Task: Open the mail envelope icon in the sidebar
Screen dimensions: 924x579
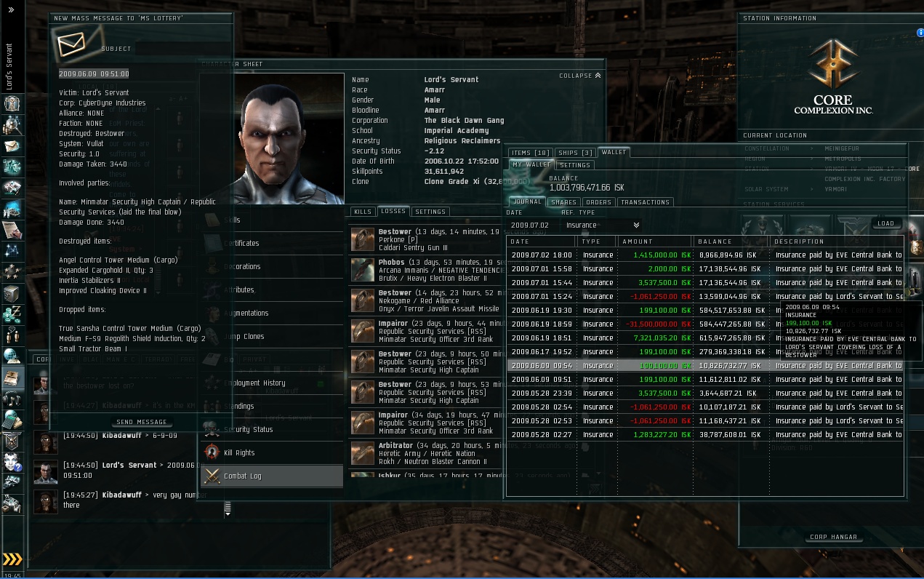Action: tap(12, 145)
